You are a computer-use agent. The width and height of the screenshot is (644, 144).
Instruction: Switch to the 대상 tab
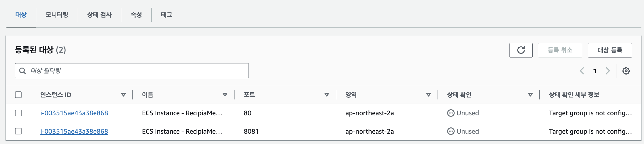pos(21,15)
